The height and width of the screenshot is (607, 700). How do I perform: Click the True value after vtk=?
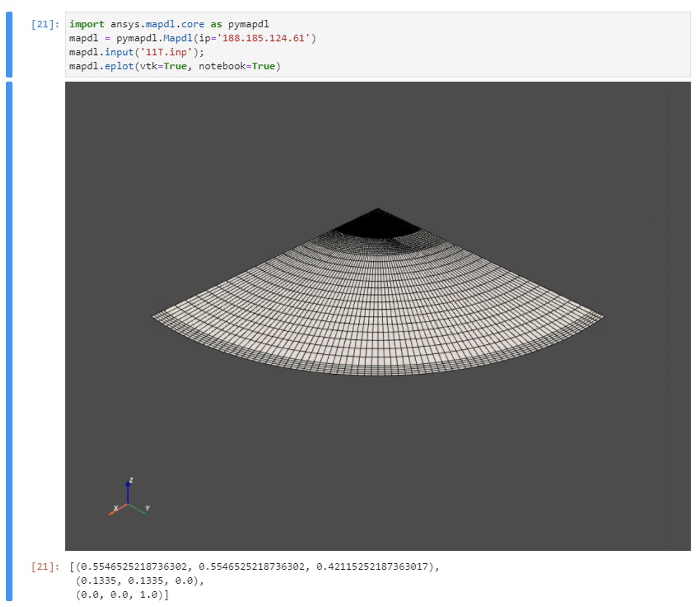(174, 65)
